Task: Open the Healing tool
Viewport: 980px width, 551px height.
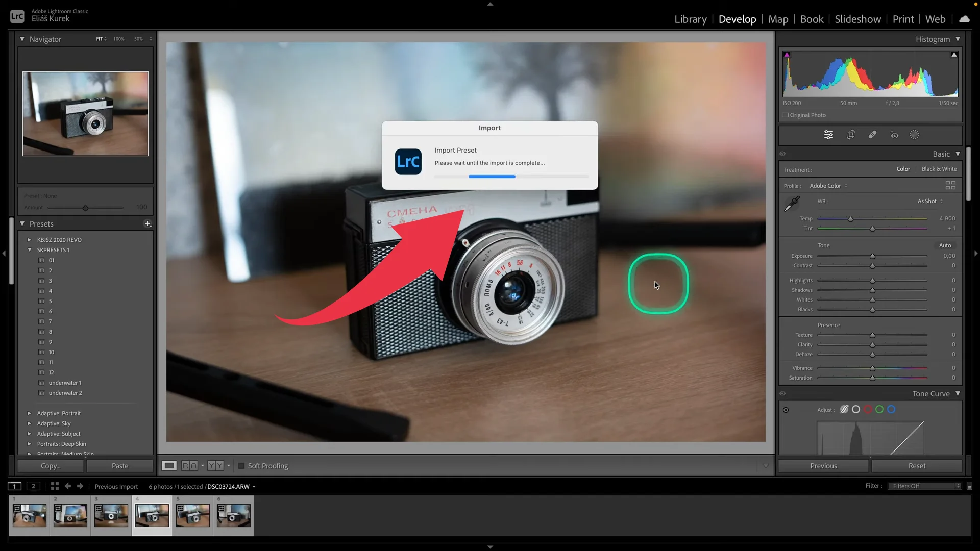Action: point(872,135)
